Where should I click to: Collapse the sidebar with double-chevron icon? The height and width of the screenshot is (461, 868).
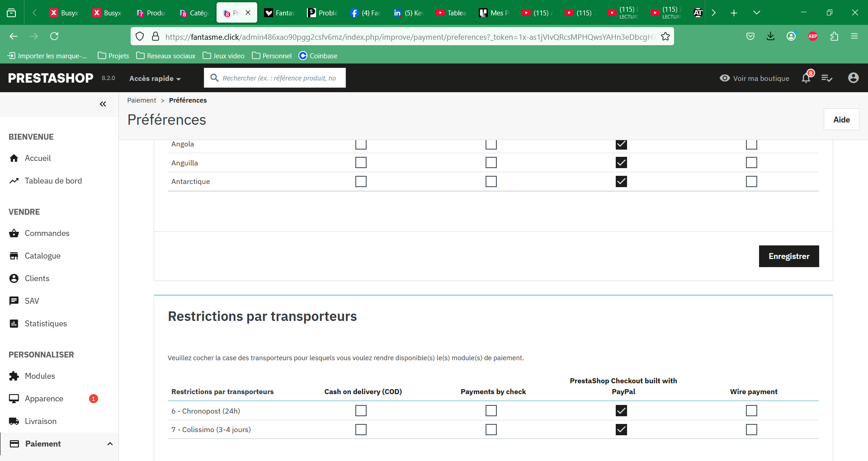[x=103, y=104]
